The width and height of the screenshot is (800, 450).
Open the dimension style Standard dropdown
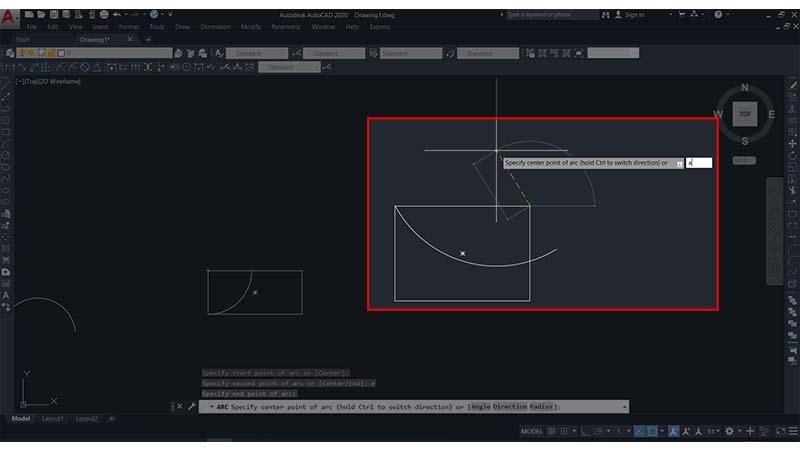334,53
